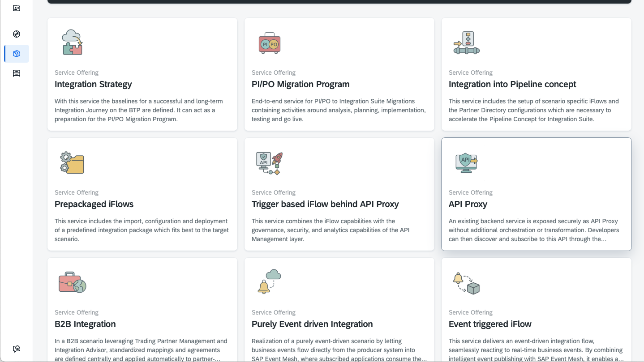Open the API Proxy card description
Image resolution: width=644 pixels, height=362 pixels.
pos(533,230)
